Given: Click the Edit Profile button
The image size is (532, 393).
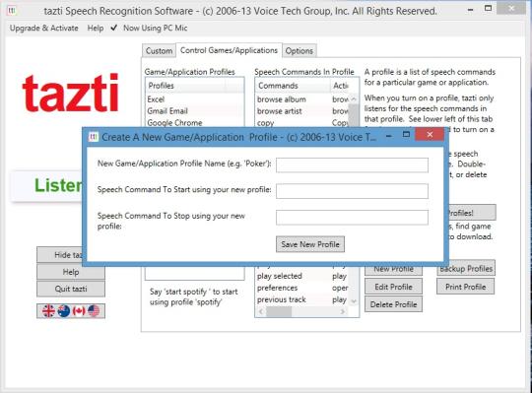Looking at the screenshot, I should point(393,287).
